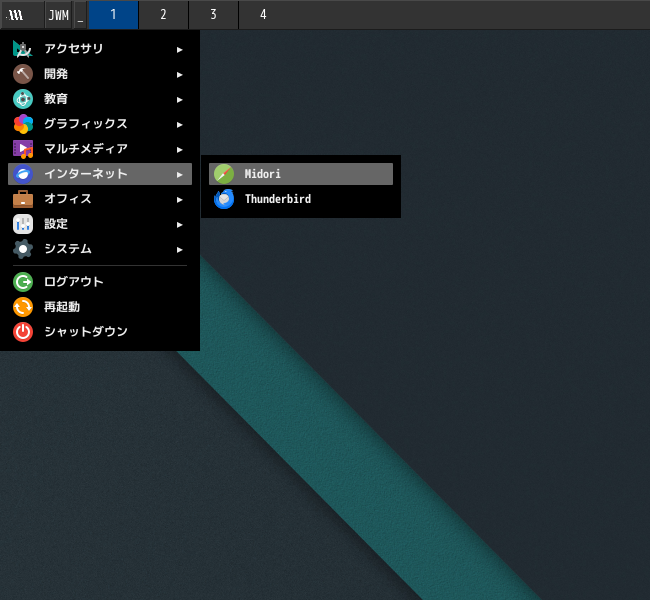Click the 設定 sliders icon
This screenshot has width=650, height=600.
click(x=23, y=224)
